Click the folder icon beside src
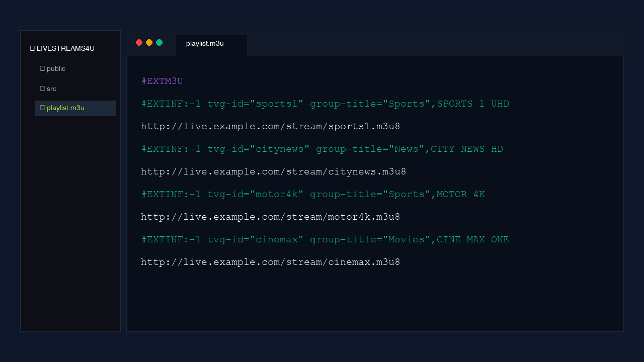Viewport: 644px width, 362px height. [42, 88]
